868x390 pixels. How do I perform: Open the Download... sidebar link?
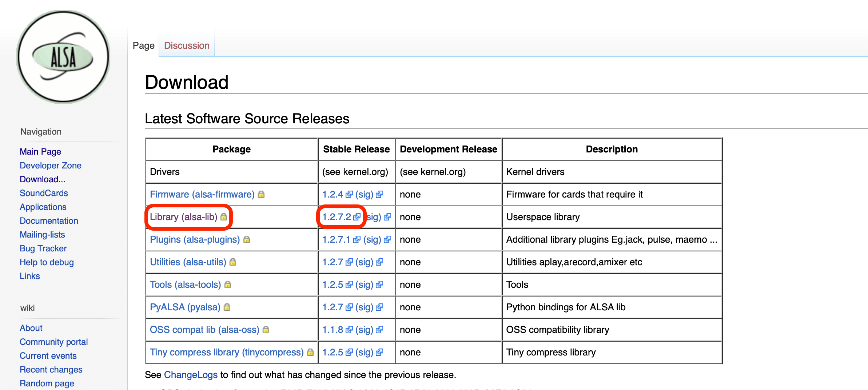[43, 179]
